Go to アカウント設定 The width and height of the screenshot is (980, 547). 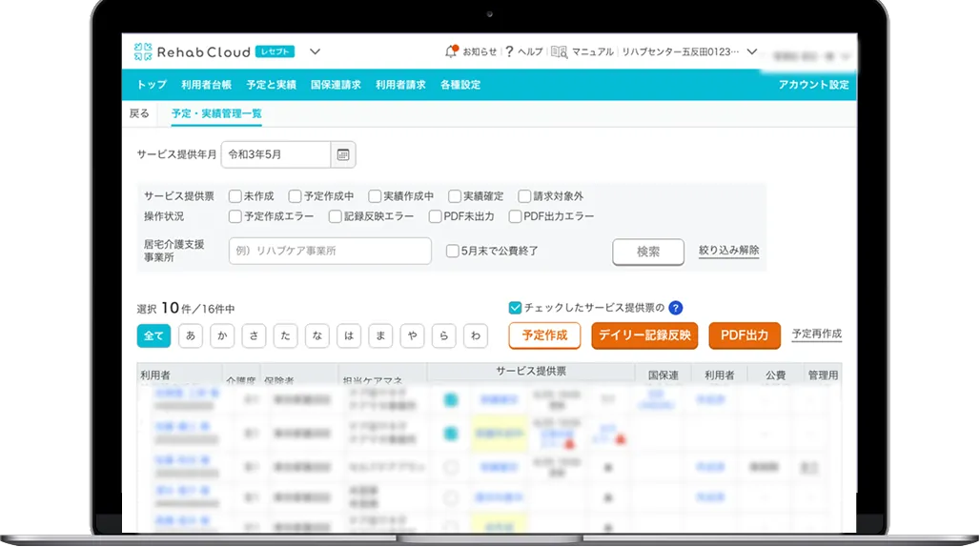click(814, 85)
